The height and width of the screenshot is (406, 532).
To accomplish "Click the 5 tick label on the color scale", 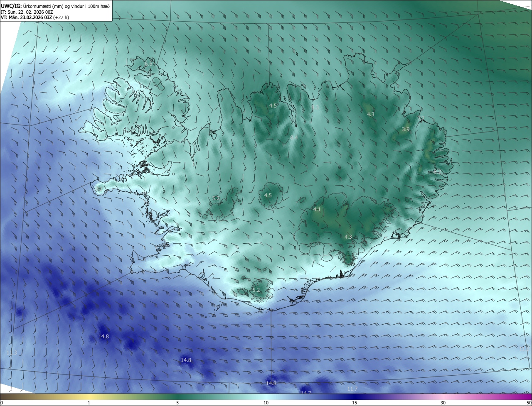I will tap(177, 403).
